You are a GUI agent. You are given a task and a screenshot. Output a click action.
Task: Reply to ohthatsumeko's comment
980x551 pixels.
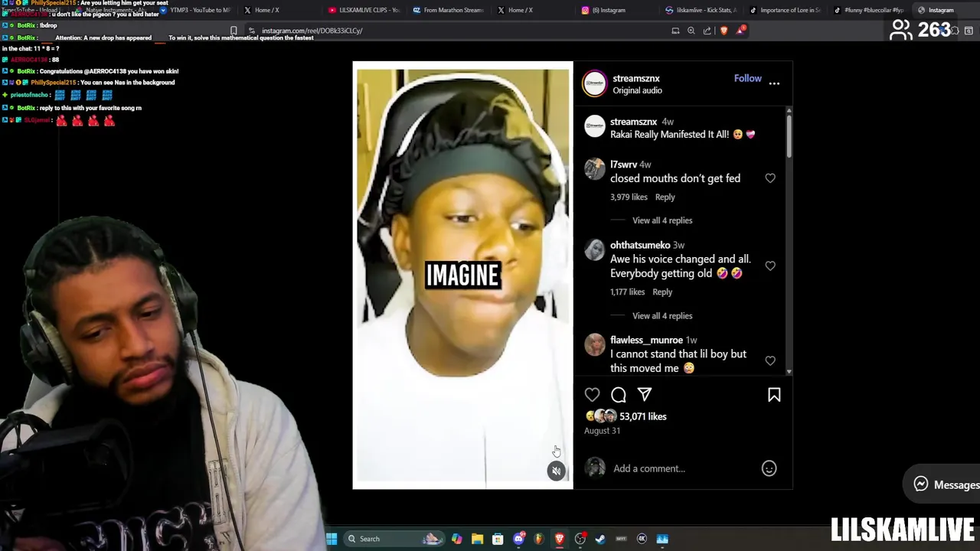click(662, 292)
